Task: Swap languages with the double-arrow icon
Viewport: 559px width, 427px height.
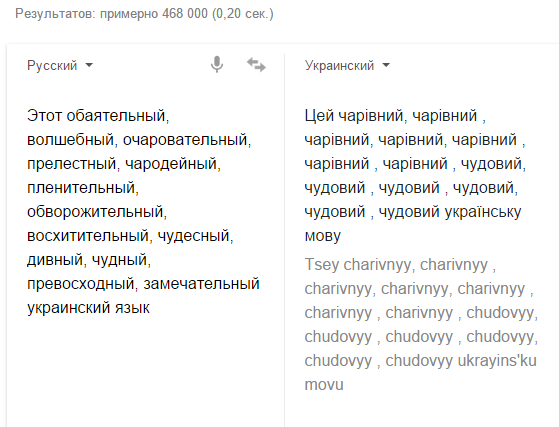Action: 256,65
